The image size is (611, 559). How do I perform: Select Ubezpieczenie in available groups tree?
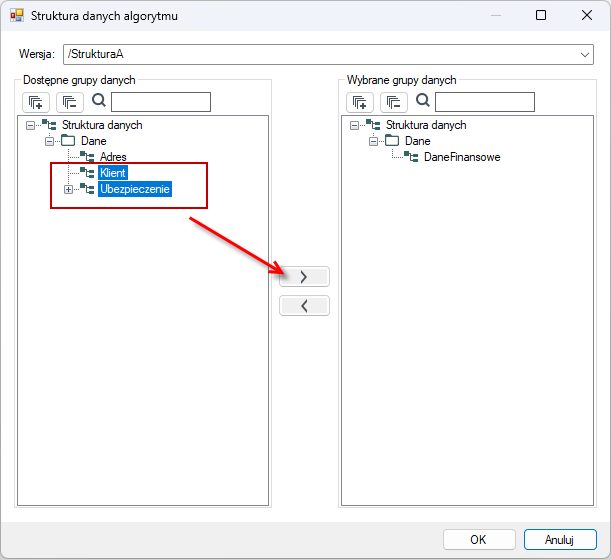pyautogui.click(x=135, y=189)
